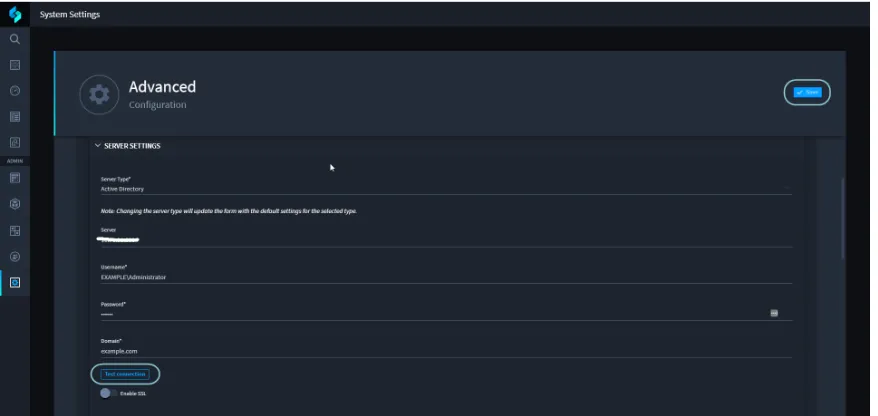Screen dimensions: 878x416
Task: Click sidebar icon directly below the search magnifier
Action: tap(15, 65)
